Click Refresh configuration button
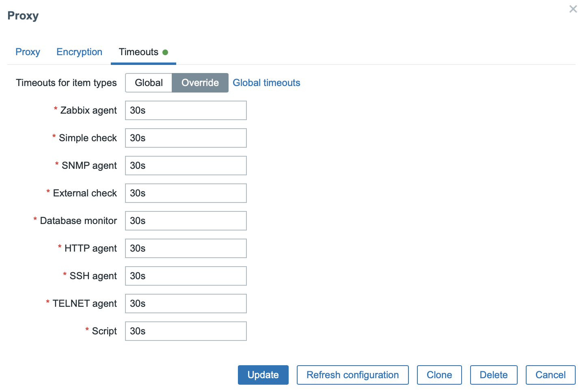The image size is (583, 392). tap(352, 375)
